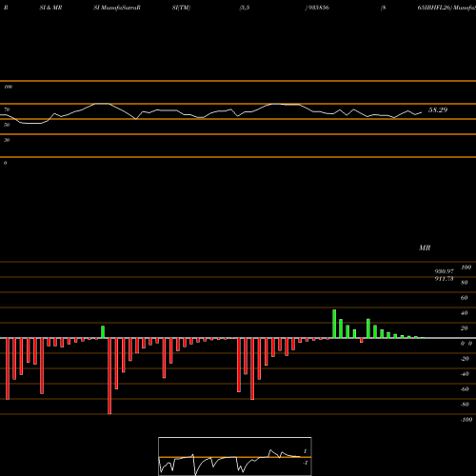Click the header text 'SI(TM)'

click(x=181, y=8)
